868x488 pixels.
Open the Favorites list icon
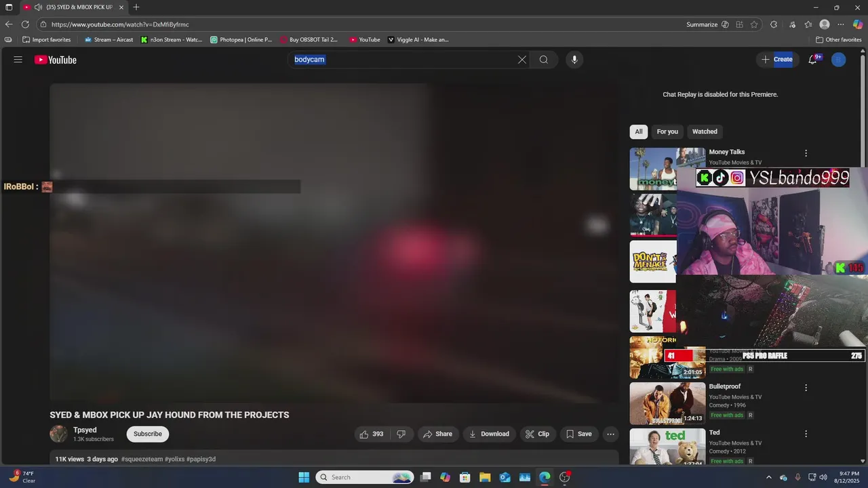pos(808,24)
